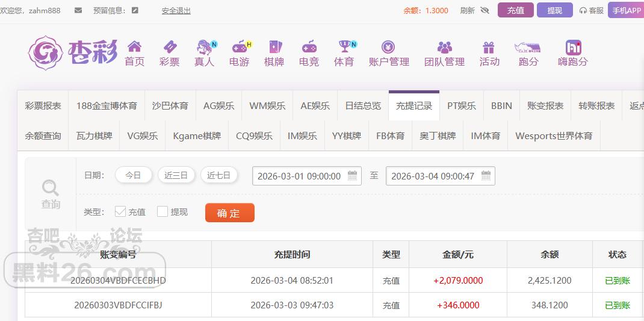
Task: Open 真人 live casino icon
Action: [x=205, y=47]
